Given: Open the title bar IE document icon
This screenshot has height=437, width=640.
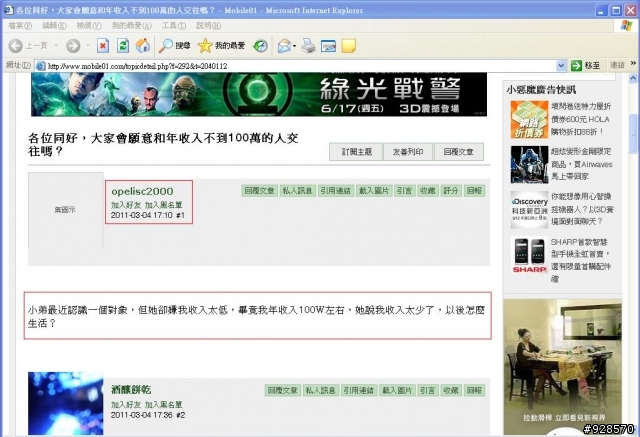Looking at the screenshot, I should (x=8, y=10).
